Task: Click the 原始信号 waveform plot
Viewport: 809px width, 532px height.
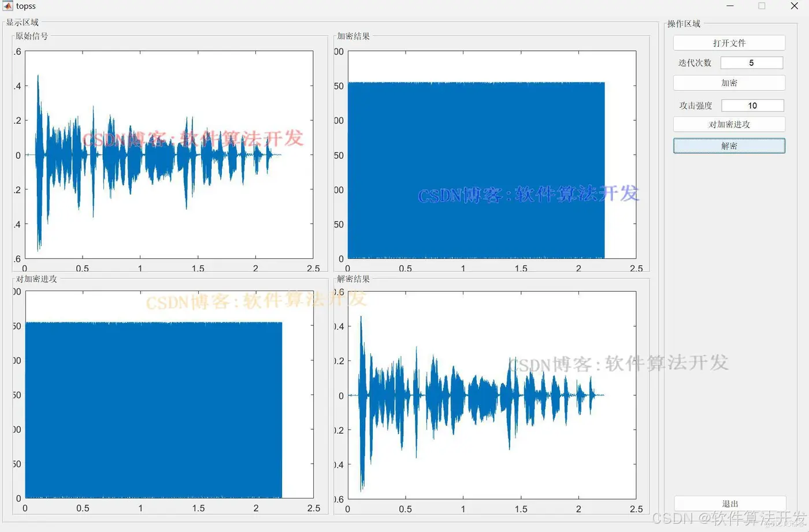Action: click(x=169, y=155)
